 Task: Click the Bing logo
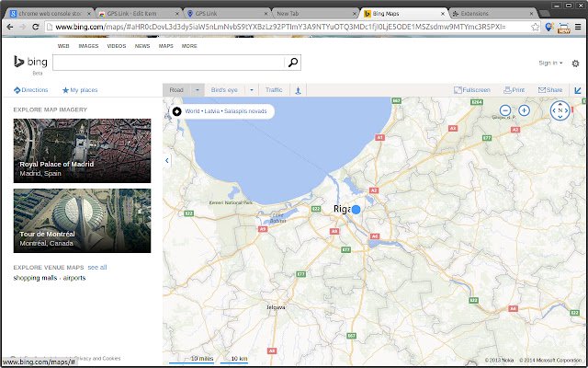pos(30,62)
